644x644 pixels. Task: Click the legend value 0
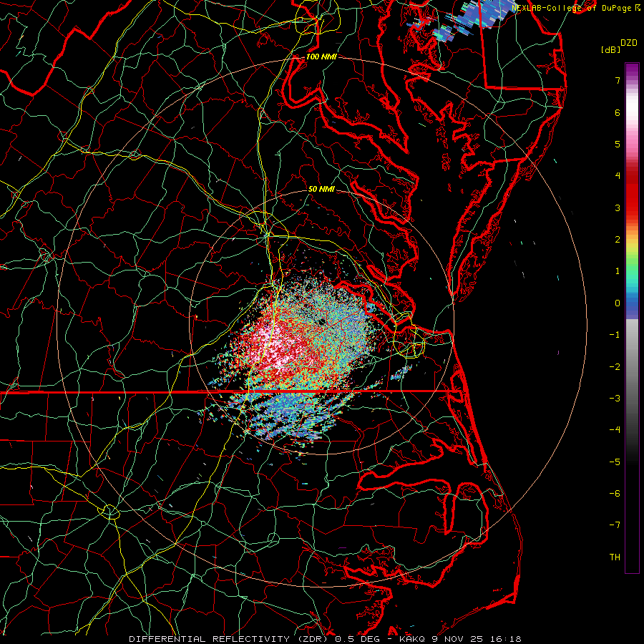pos(618,303)
